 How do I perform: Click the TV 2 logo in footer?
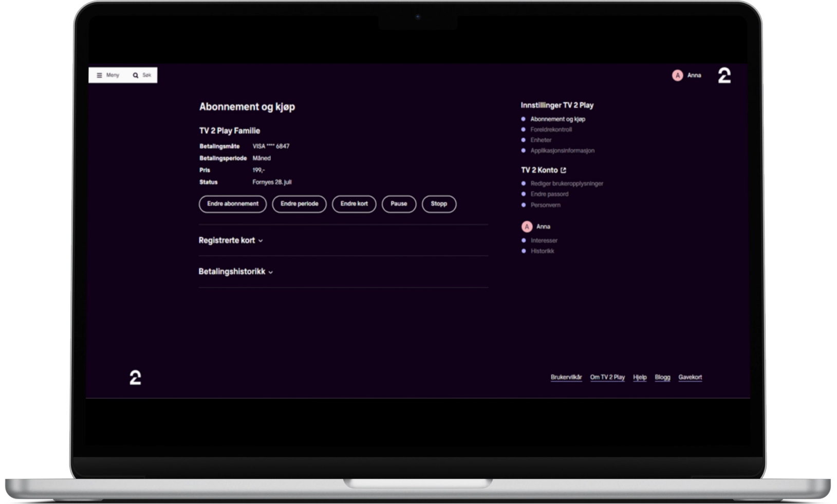[135, 378]
